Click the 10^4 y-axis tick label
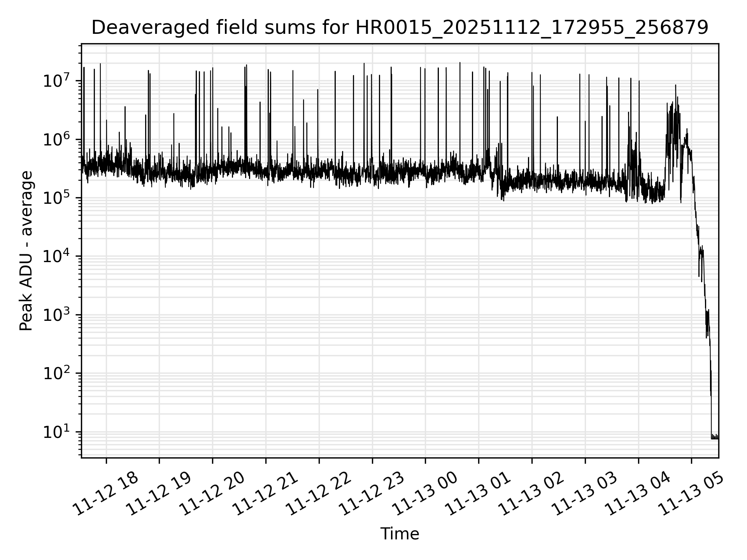 [x=56, y=256]
